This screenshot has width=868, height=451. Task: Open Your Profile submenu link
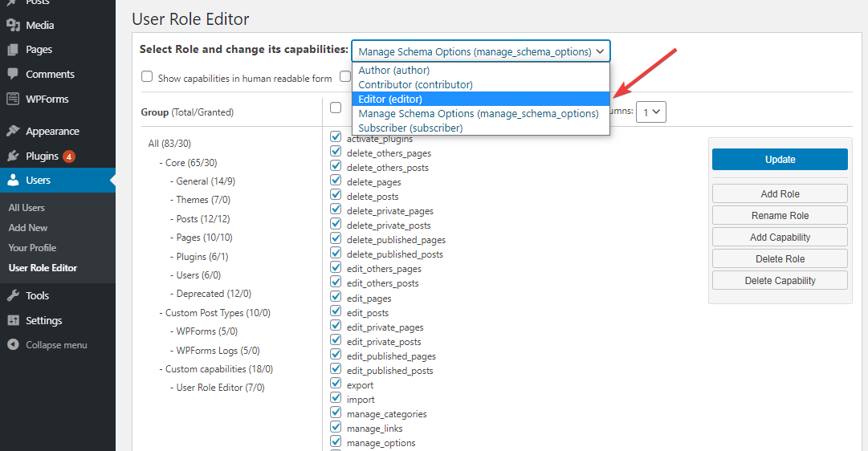click(32, 247)
